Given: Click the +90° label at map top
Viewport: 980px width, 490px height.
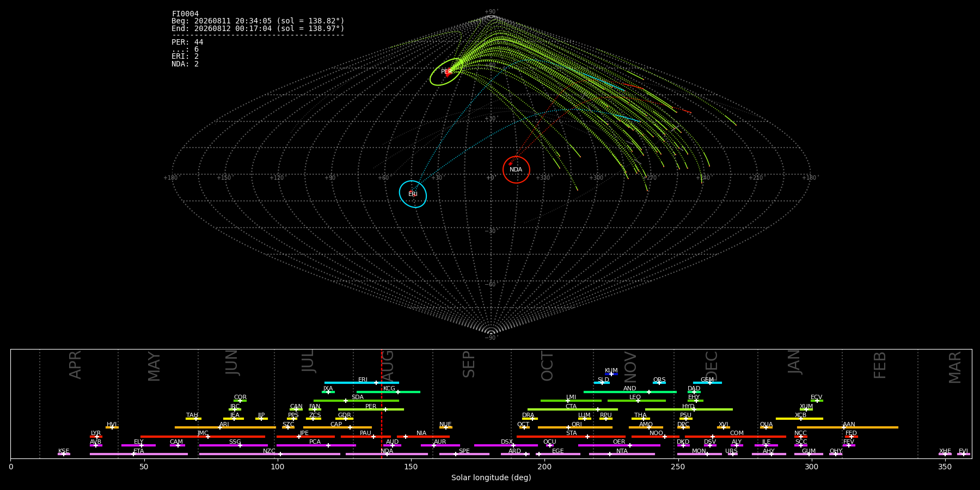Looking at the screenshot, I should [491, 12].
